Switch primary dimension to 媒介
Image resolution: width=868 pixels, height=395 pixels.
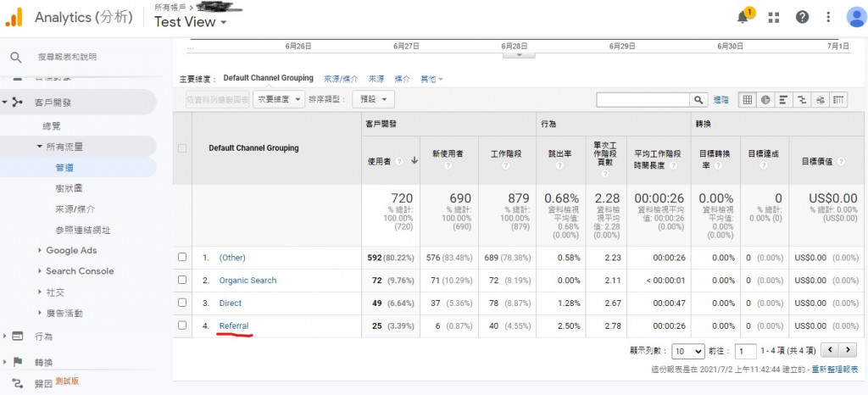tap(403, 79)
